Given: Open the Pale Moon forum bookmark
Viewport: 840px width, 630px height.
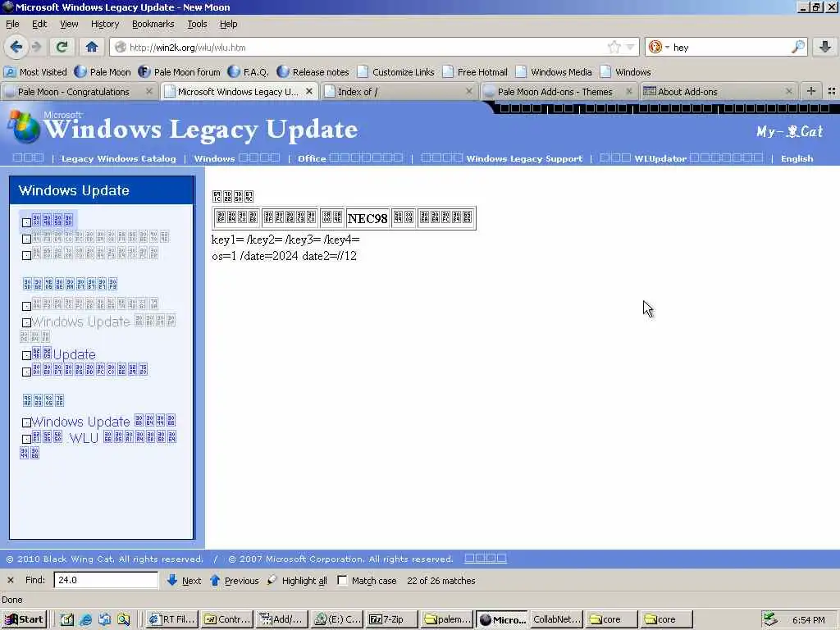Looking at the screenshot, I should click(179, 72).
